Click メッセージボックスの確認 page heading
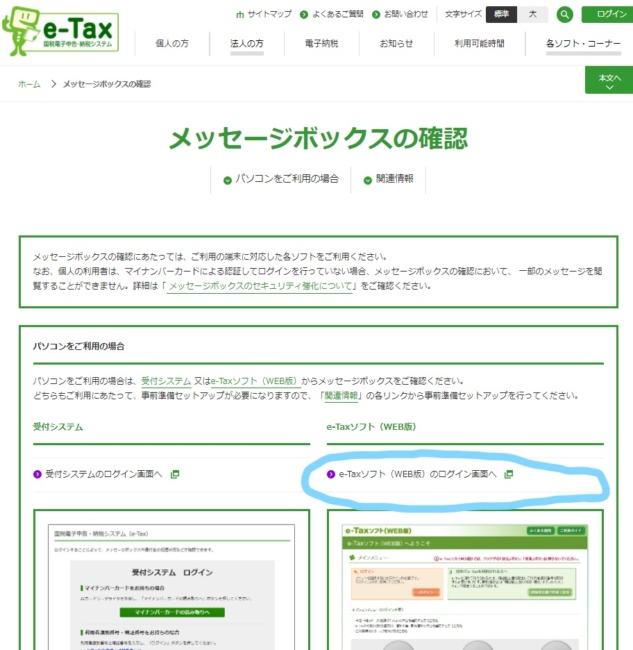The image size is (633, 650). (x=318, y=139)
